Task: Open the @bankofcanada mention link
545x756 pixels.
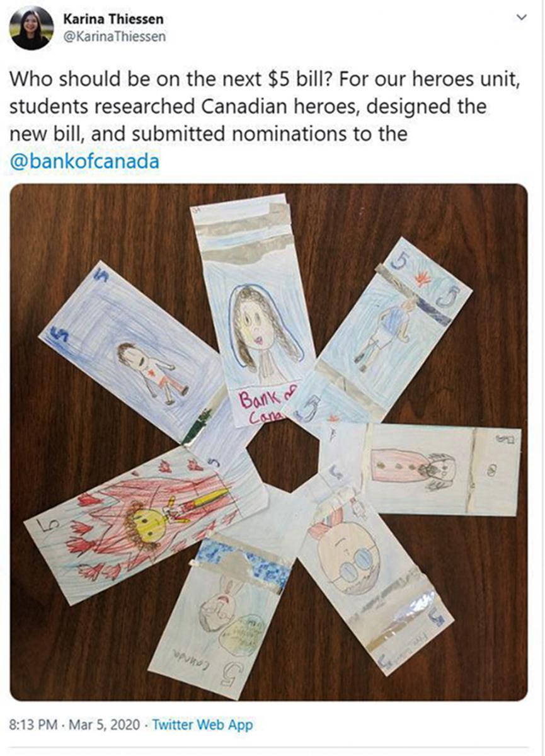Action: pos(84,162)
